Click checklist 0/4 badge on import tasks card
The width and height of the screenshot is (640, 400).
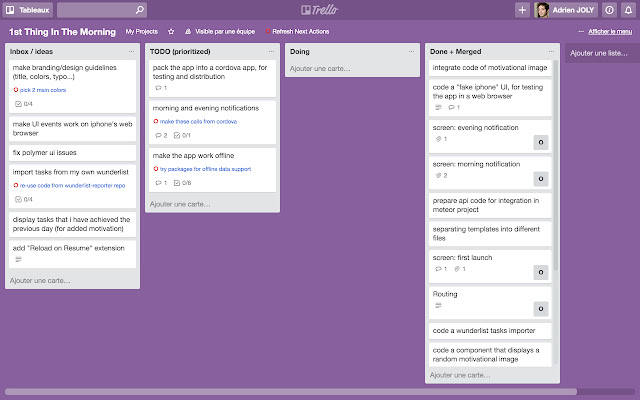pyautogui.click(x=24, y=199)
